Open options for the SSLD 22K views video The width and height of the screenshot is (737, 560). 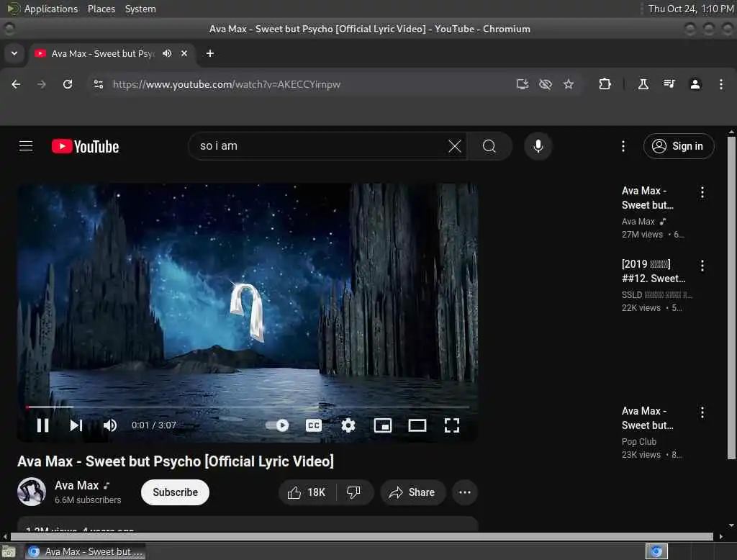click(x=702, y=266)
